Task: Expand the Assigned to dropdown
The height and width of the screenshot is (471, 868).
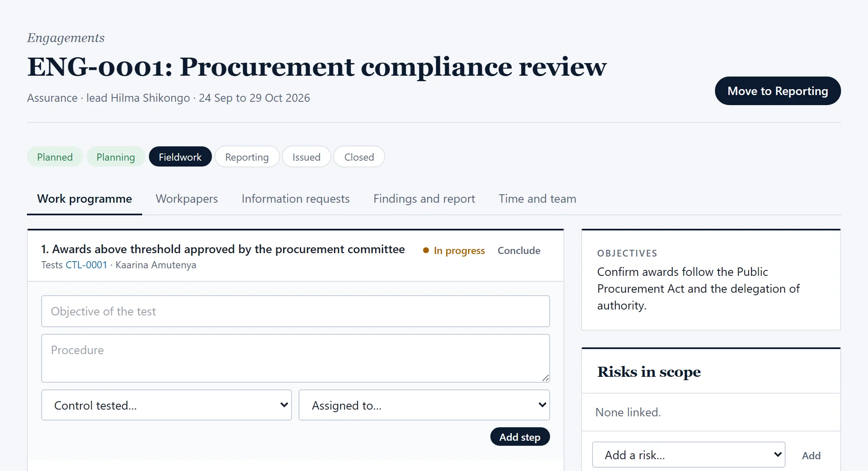Action: pos(424,405)
